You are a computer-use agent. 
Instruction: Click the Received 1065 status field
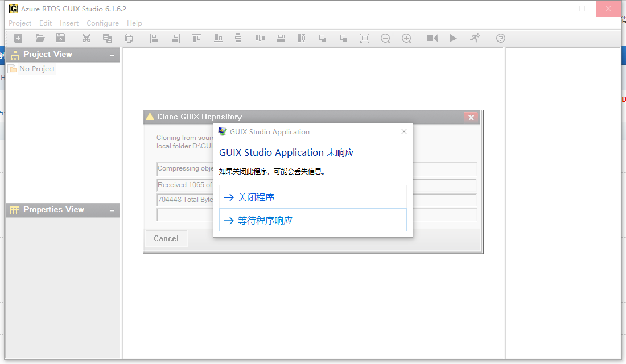tap(316, 185)
